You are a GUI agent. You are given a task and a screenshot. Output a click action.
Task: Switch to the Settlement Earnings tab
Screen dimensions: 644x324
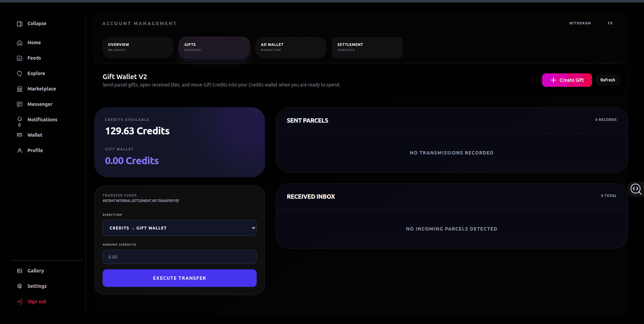pyautogui.click(x=367, y=47)
